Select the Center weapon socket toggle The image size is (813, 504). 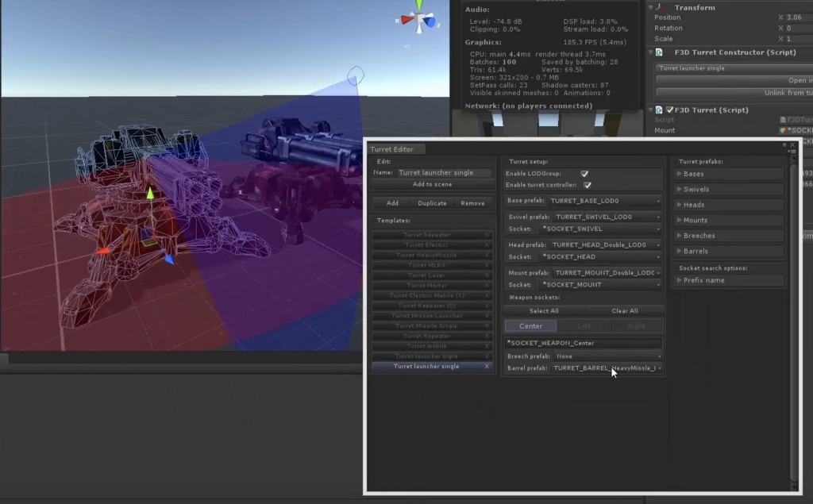530,326
